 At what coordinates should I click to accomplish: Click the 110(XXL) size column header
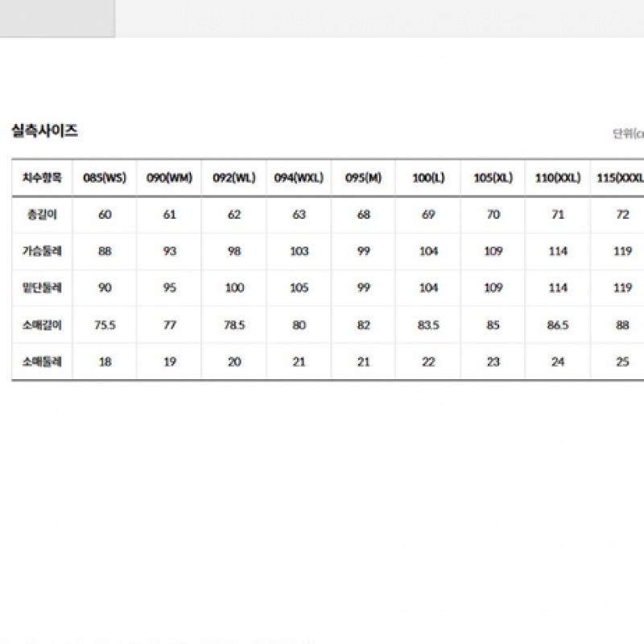tap(558, 178)
